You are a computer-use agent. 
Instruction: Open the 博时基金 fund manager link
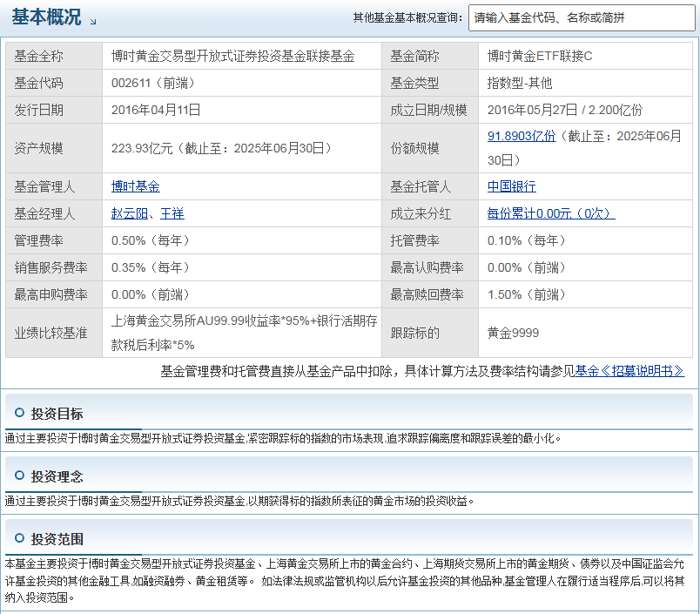click(136, 186)
